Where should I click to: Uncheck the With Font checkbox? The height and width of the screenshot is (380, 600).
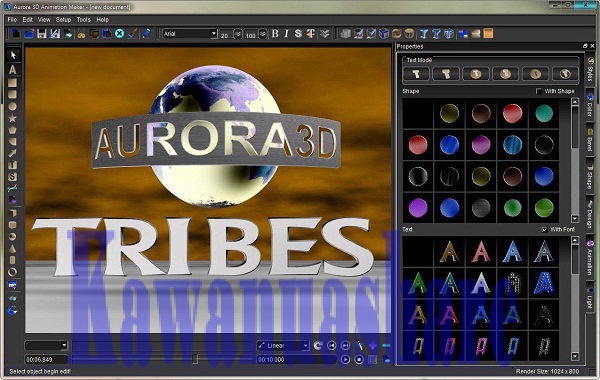click(544, 229)
